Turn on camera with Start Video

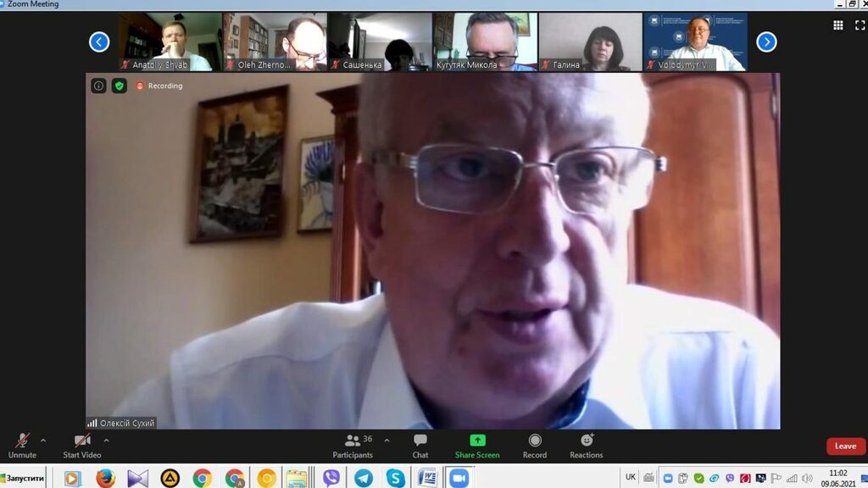coord(82,446)
